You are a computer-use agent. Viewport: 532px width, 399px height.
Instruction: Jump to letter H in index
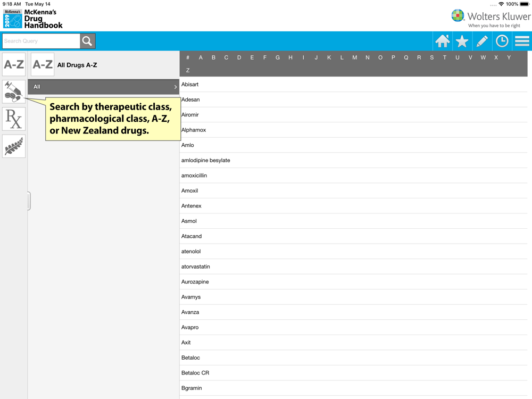point(290,57)
